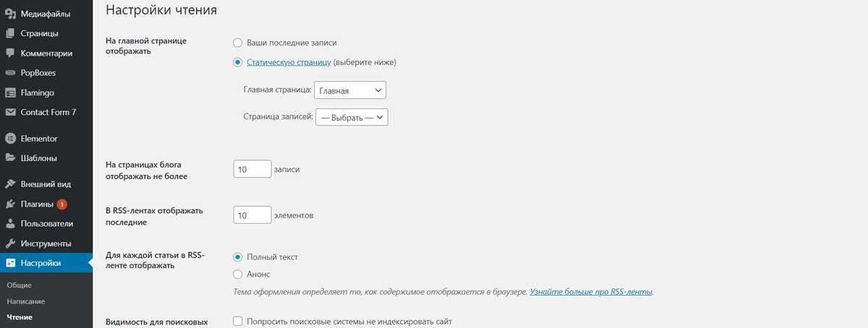Screen dimensions: 868x328
Task: Click the Статическую страницу link
Action: coord(289,63)
